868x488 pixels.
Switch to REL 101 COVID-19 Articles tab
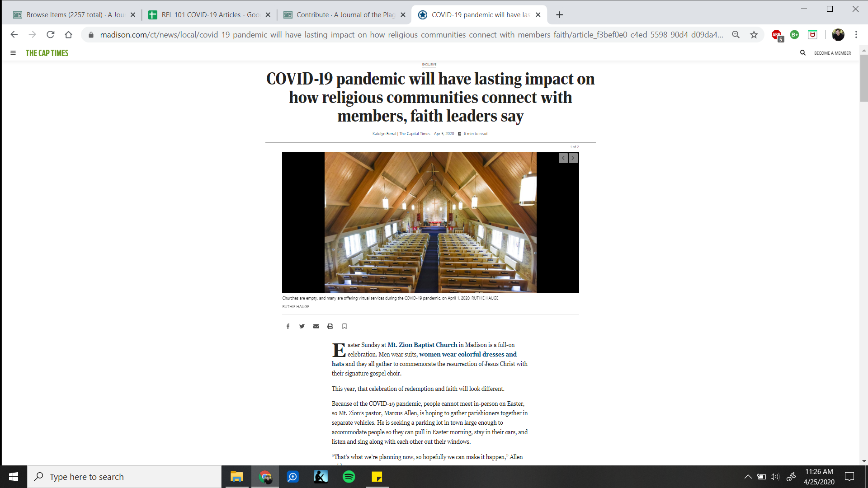point(208,15)
